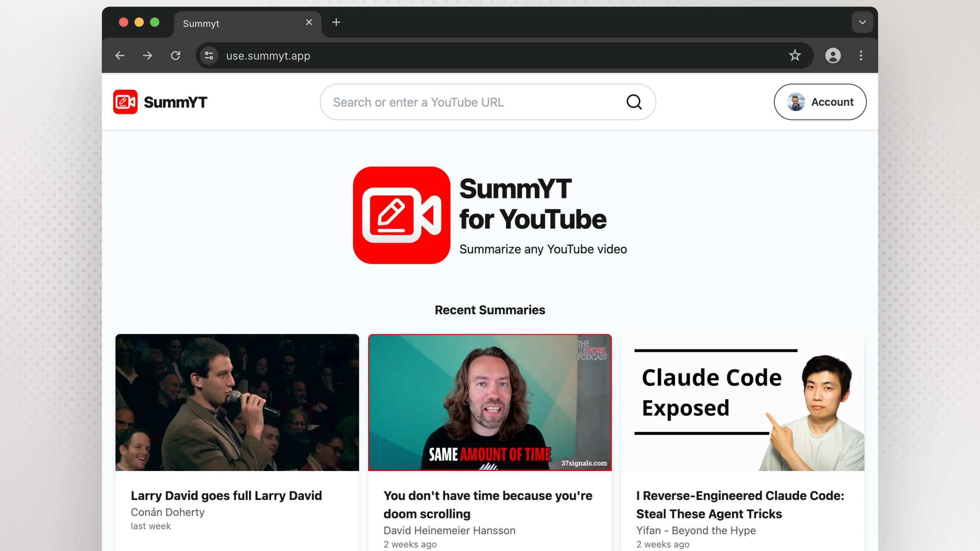This screenshot has width=980, height=551.
Task: Click the browser forward arrow
Action: click(x=147, y=56)
